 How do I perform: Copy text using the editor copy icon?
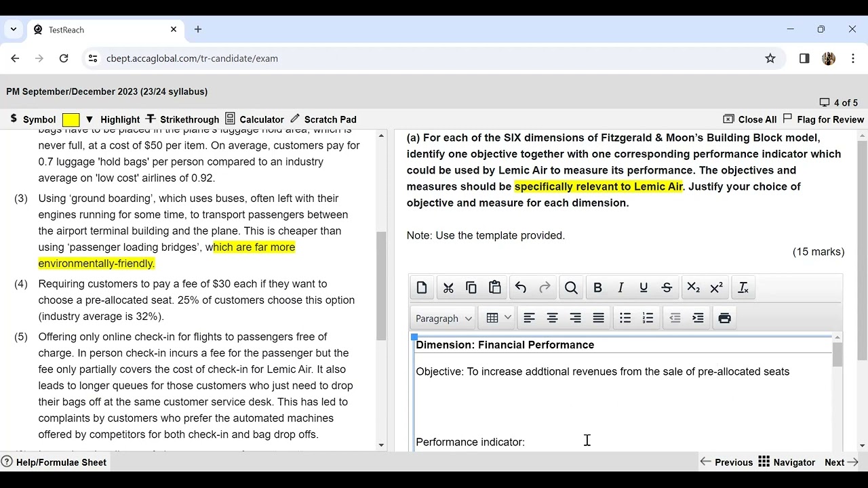coord(471,287)
